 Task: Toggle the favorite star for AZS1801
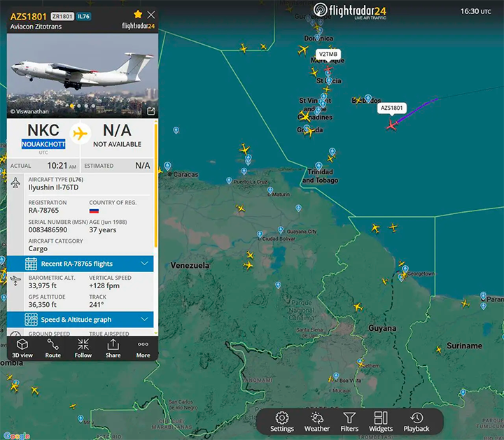coord(138,15)
